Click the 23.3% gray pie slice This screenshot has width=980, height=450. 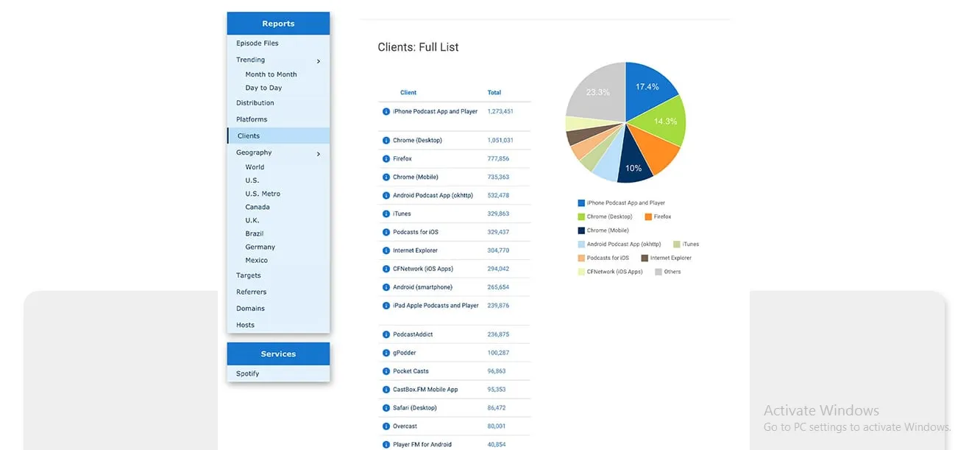pyautogui.click(x=598, y=92)
